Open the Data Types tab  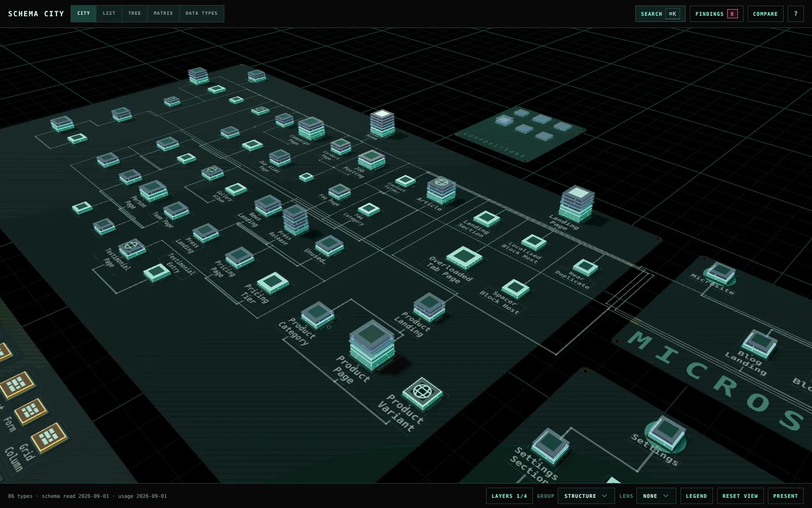coord(201,13)
